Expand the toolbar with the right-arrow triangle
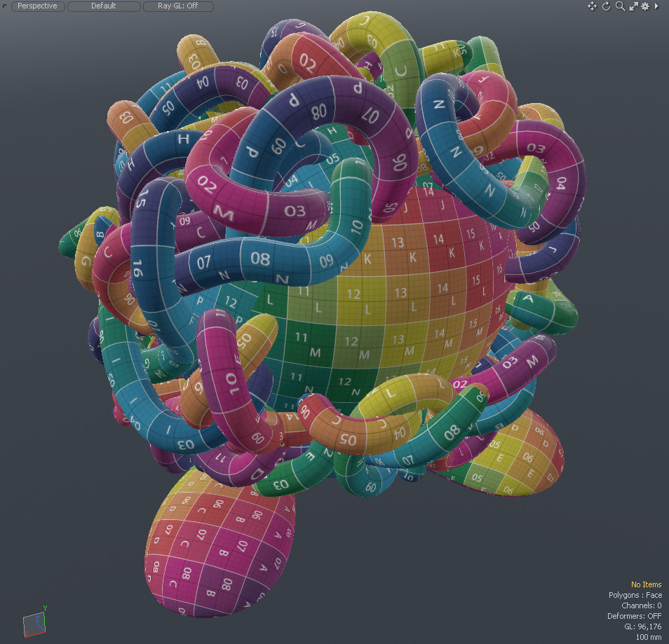669x644 pixels. (x=656, y=6)
